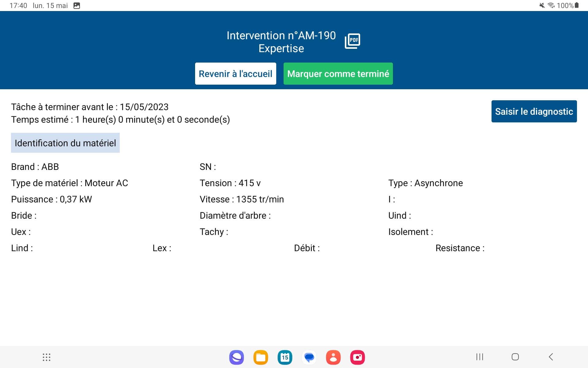Tap the image notification icon
Viewport: 588px width, 368px height.
pyautogui.click(x=77, y=6)
